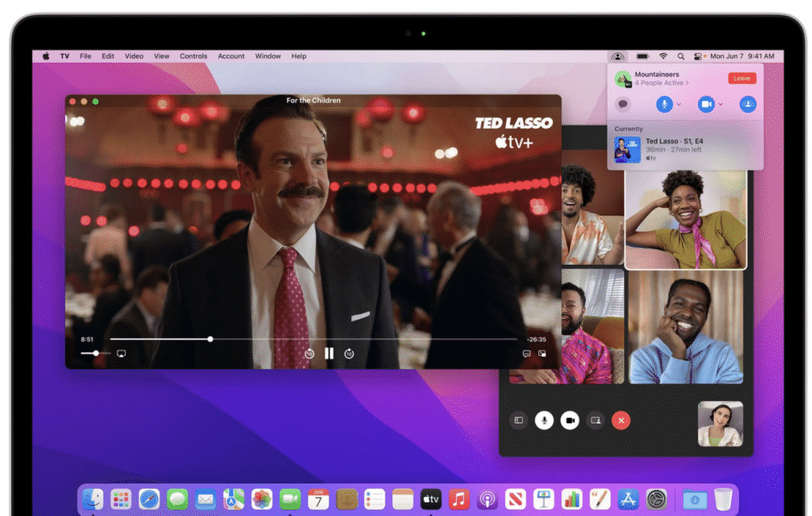Open the Video menu in the menu bar
This screenshot has height=516, width=812.
[x=133, y=56]
